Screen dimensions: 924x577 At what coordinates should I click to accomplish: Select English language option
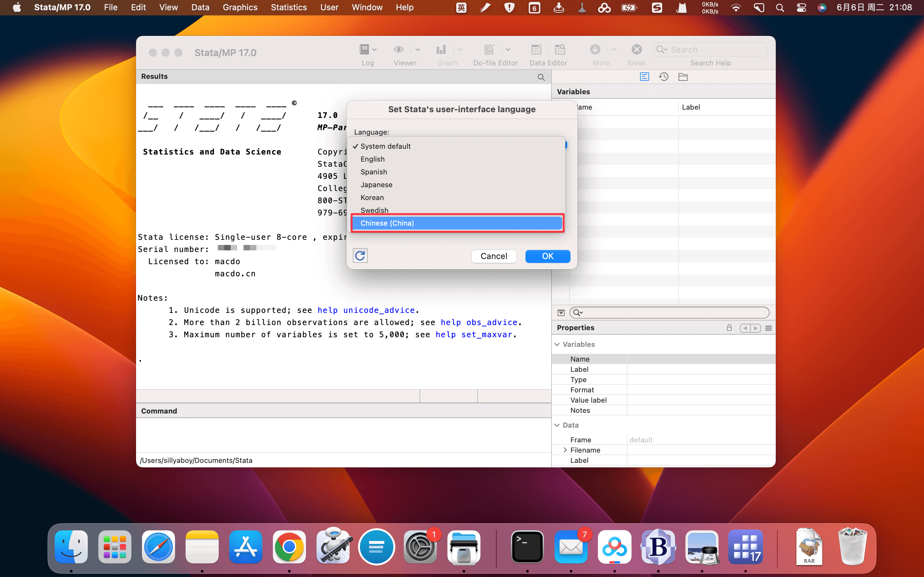tap(372, 158)
